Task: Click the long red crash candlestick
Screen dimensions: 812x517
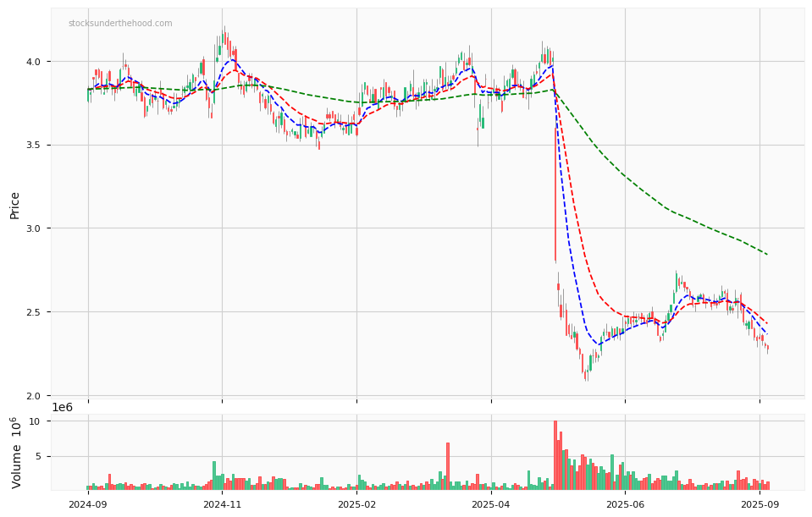Action: point(555,195)
